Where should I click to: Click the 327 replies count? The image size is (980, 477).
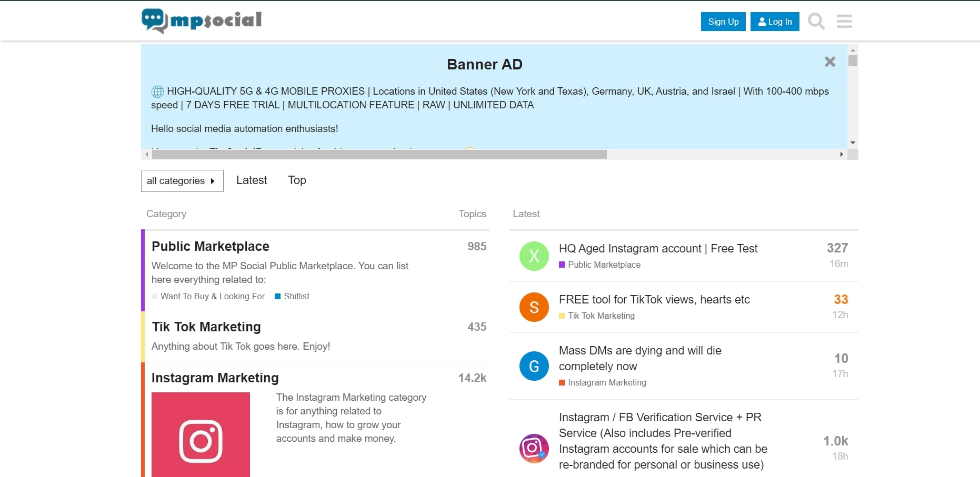837,248
